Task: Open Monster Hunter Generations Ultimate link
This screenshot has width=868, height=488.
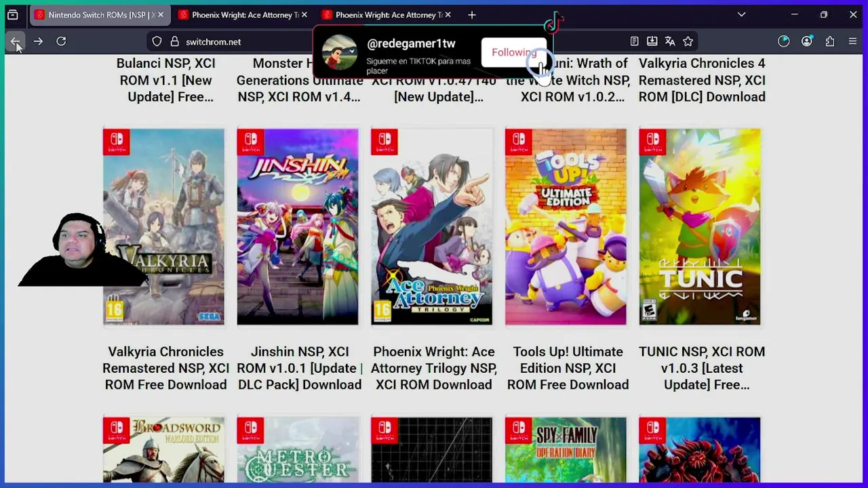Action: 298,80
